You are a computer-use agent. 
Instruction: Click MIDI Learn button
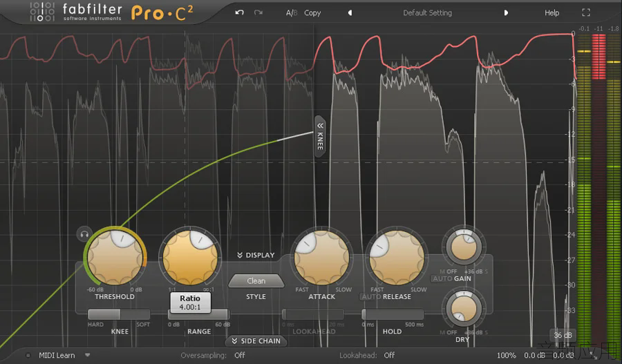57,355
